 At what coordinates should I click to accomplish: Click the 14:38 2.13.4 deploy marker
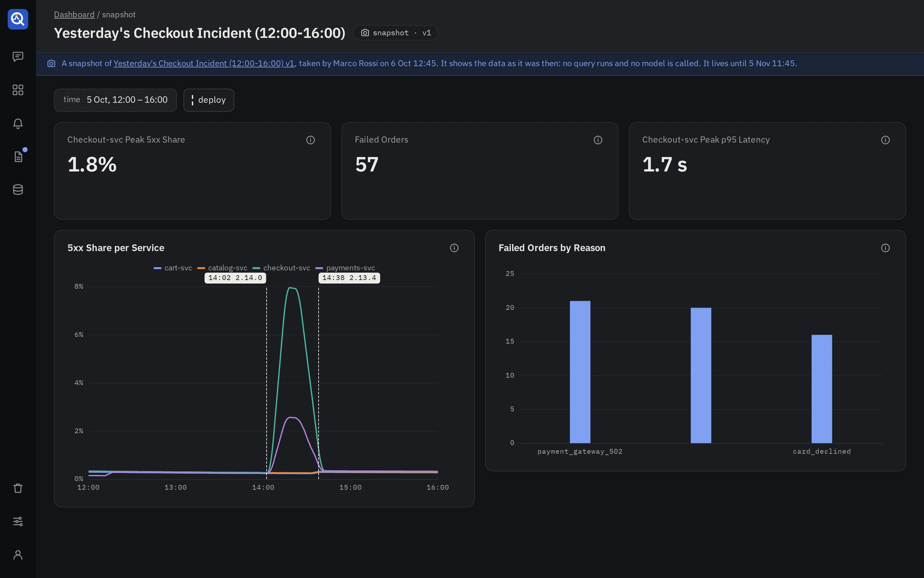(x=349, y=278)
